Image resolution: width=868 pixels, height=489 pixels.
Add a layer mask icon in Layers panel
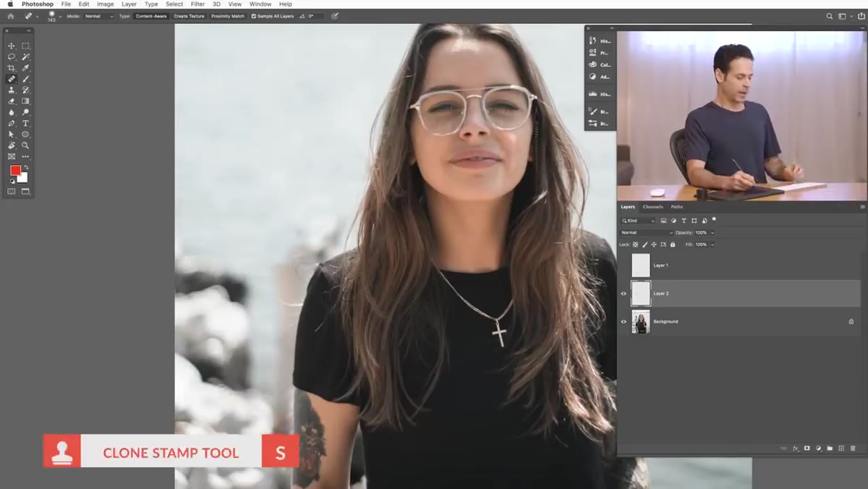(x=807, y=448)
